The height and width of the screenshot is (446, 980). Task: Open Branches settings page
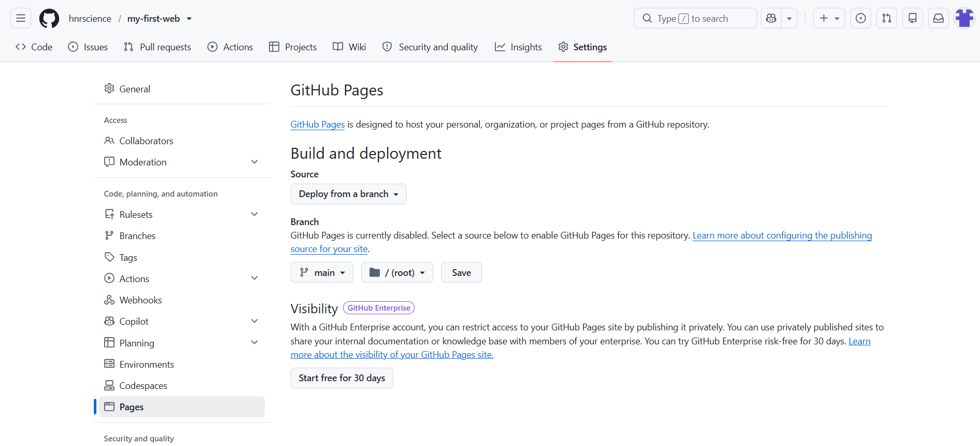pos(182,235)
